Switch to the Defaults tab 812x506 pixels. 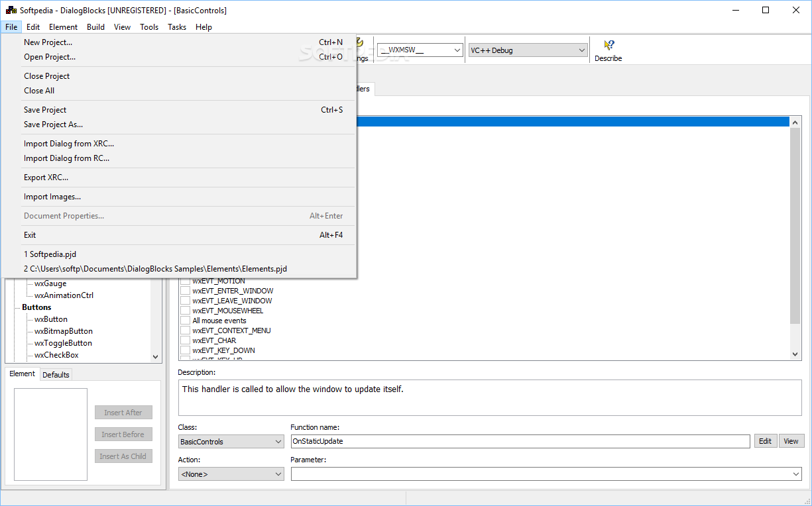coord(56,375)
